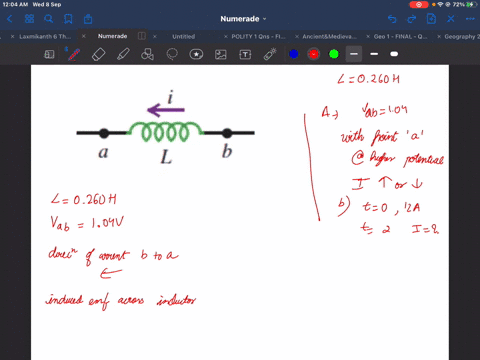Screen dimensions: 480x360
Task: Open the Geography 2 tab
Action: tap(462, 36)
